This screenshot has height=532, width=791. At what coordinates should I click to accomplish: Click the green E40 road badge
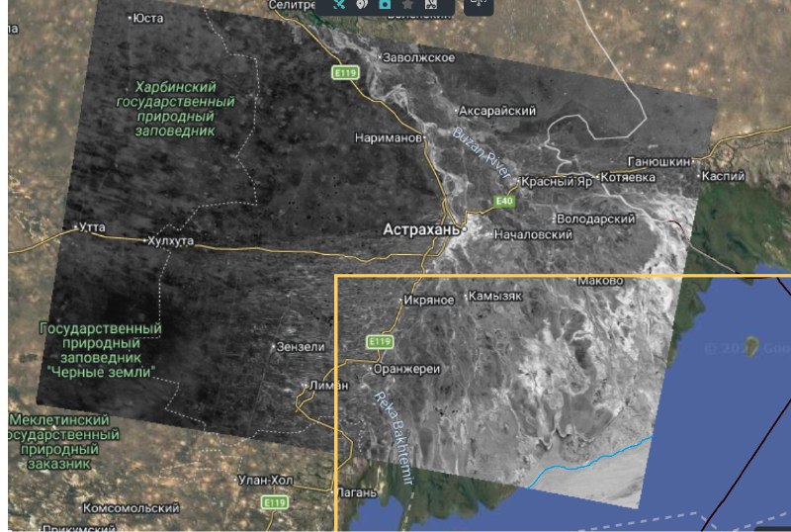coord(504,201)
